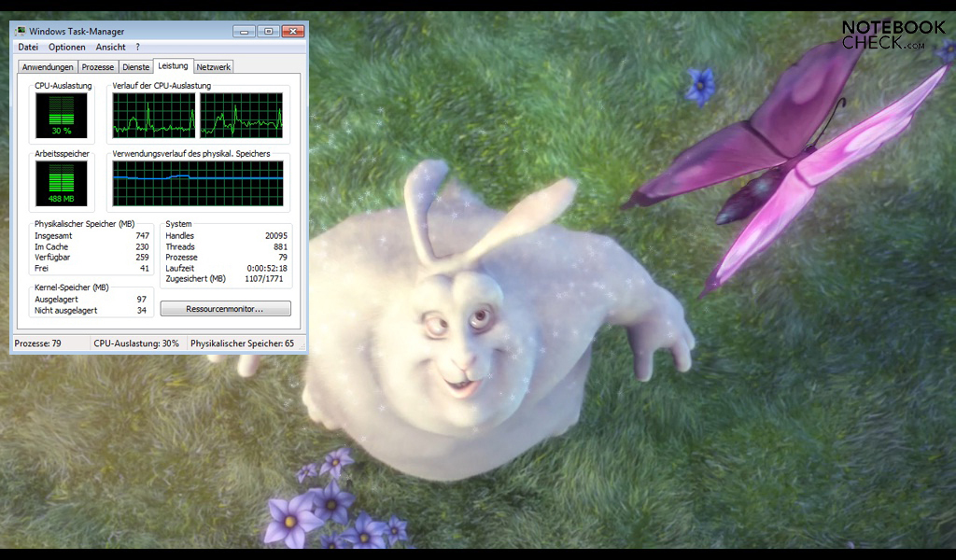Select the Leistung tab
This screenshot has width=956, height=560.
tap(173, 66)
